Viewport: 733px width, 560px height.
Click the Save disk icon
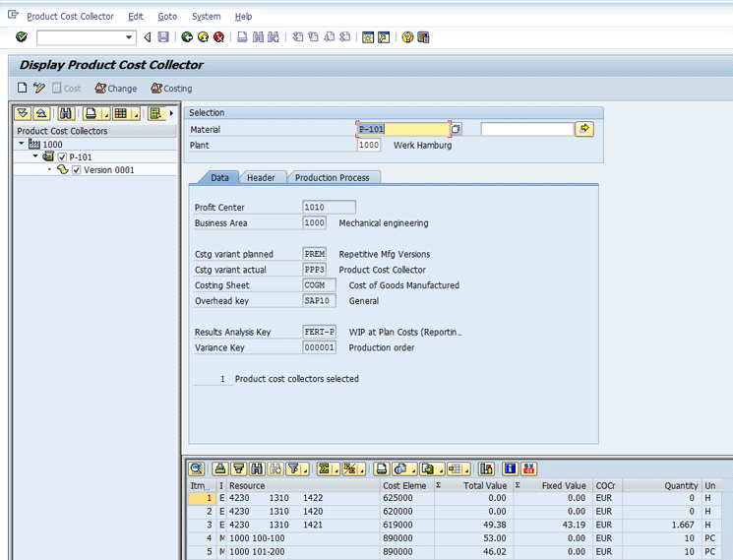pos(163,37)
